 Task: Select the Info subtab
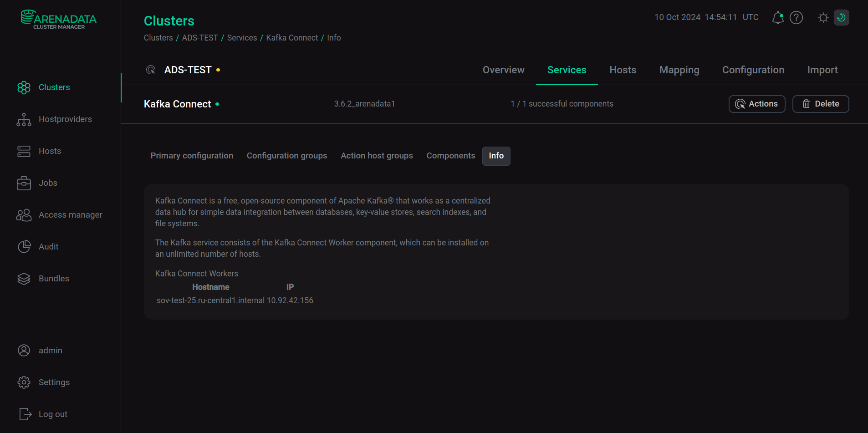[496, 156]
